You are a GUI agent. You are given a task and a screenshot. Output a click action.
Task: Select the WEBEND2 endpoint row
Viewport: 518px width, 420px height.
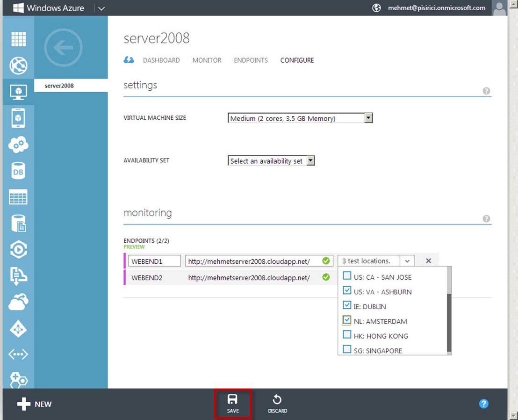tap(230, 277)
